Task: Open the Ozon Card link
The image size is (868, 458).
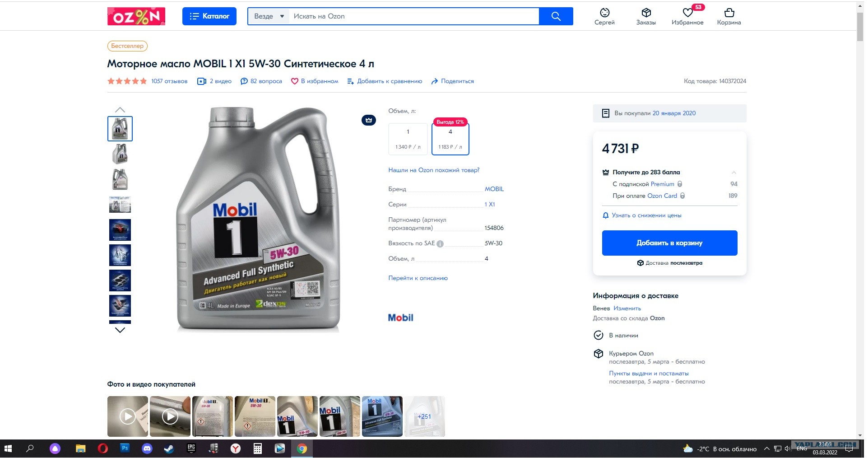Action: (x=662, y=196)
